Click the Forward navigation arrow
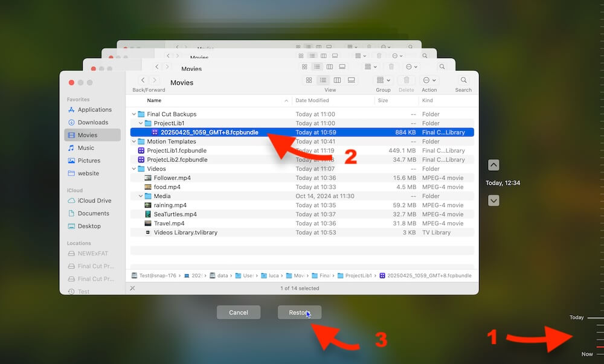The height and width of the screenshot is (364, 604). (x=155, y=80)
